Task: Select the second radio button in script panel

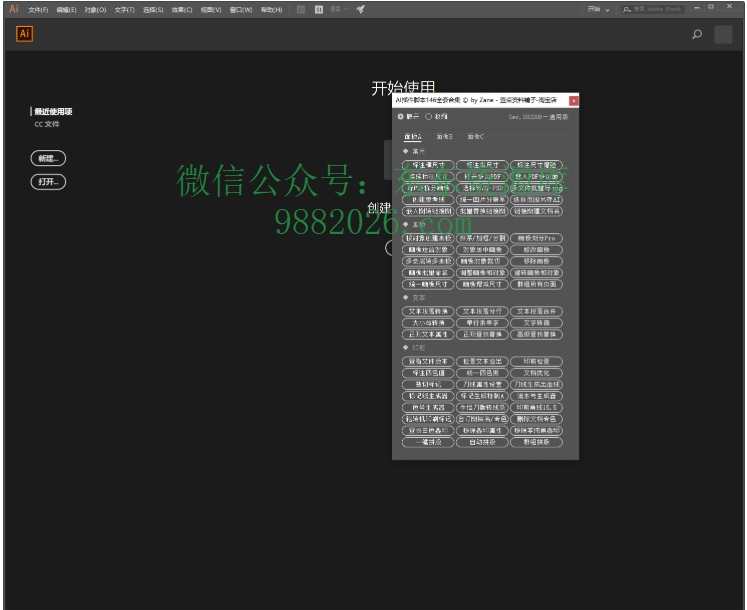Action: tap(429, 117)
